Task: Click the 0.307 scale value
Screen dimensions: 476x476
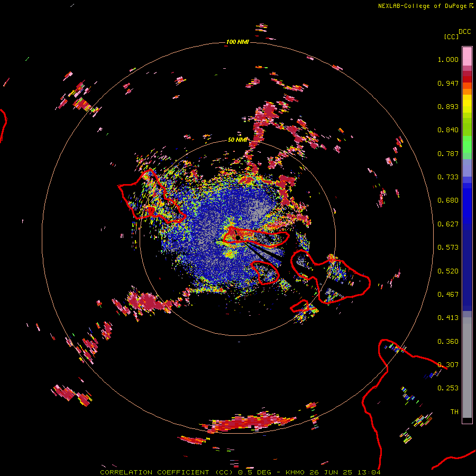Action: coord(448,365)
